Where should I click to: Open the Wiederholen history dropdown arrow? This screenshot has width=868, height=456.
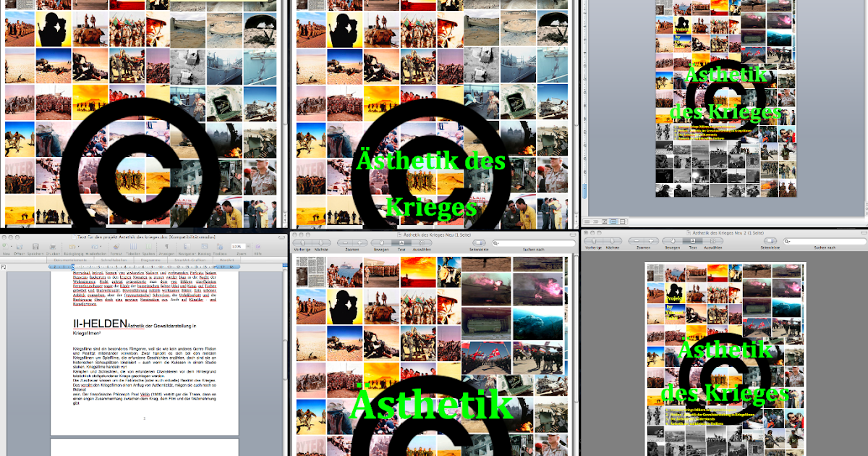[x=101, y=247]
